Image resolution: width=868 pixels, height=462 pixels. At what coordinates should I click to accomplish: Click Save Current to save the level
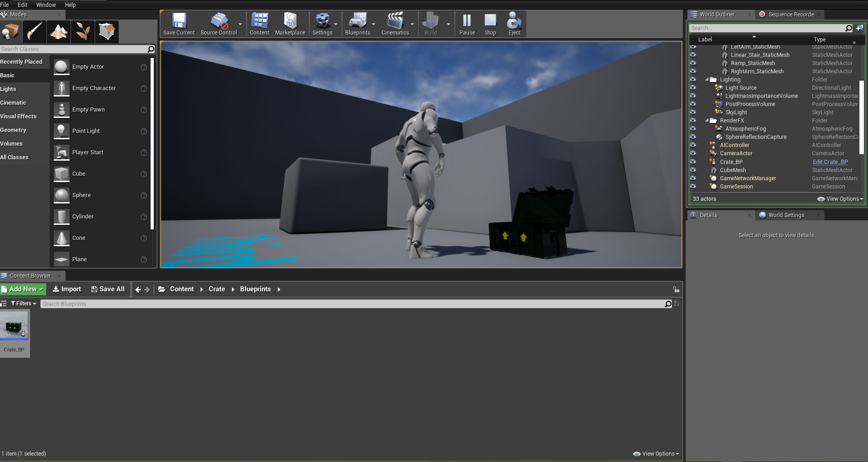pyautogui.click(x=178, y=24)
